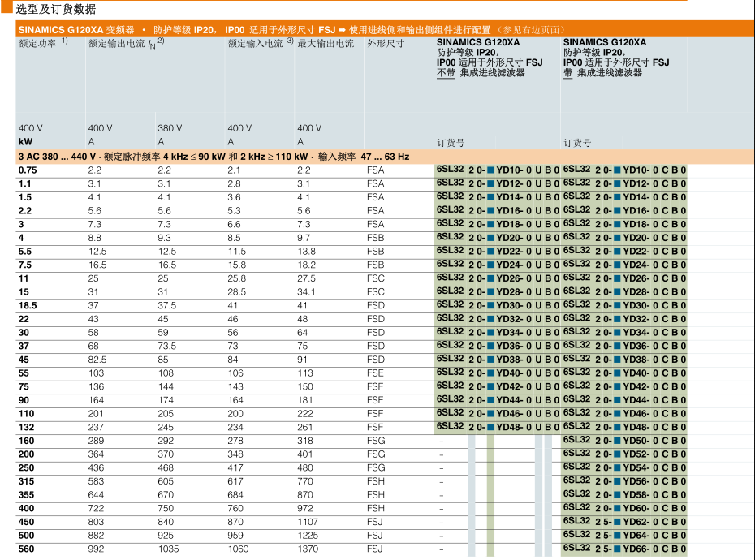755x560 pixels.
Task: Click the FSE frame size cell
Action: 376,373
